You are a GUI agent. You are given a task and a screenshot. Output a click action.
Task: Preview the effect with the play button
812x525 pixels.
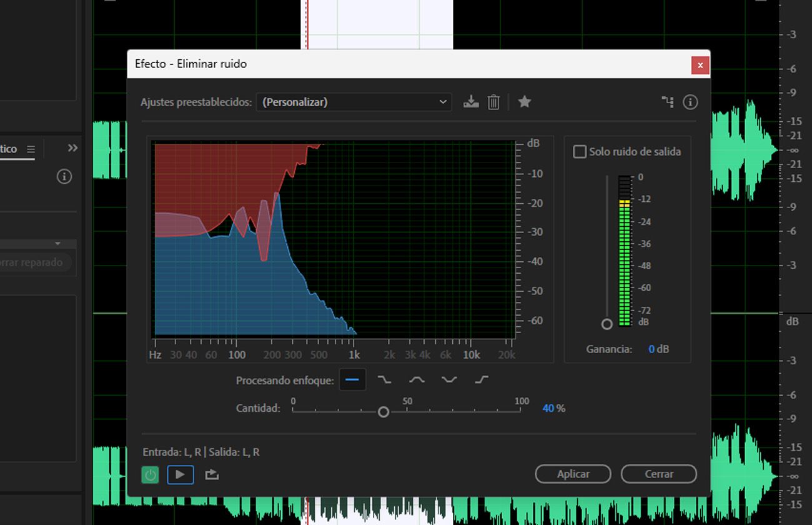(x=181, y=474)
